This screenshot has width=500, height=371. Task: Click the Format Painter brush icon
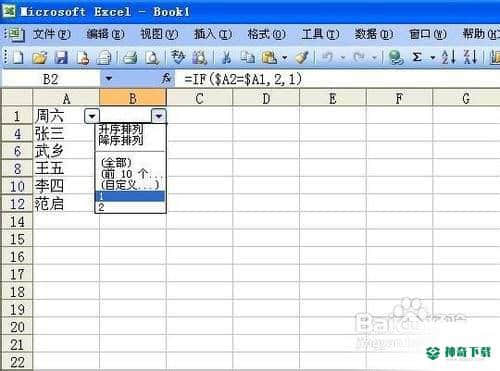302,57
